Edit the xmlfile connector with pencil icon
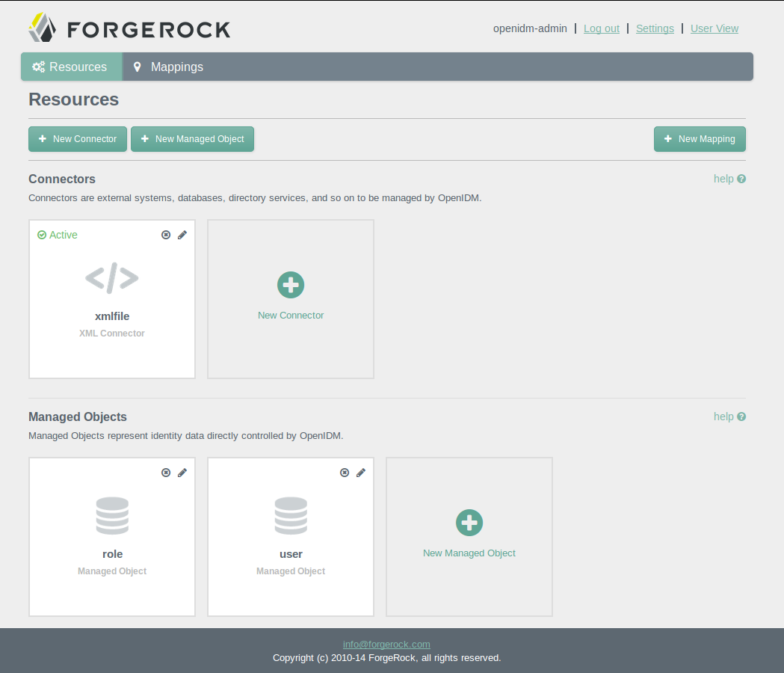Image resolution: width=784 pixels, height=673 pixels. click(x=182, y=235)
